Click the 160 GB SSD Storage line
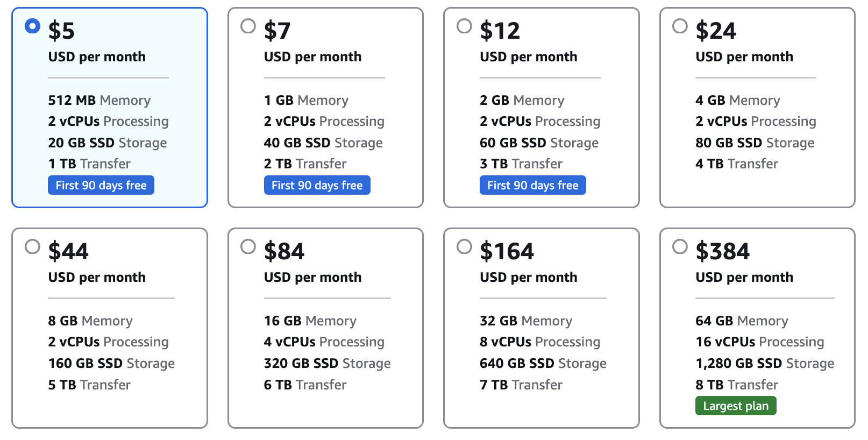 [111, 364]
